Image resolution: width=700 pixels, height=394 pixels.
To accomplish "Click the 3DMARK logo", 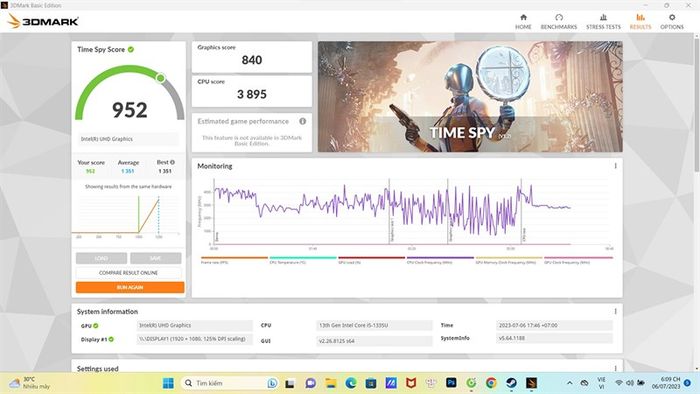I will (x=43, y=21).
